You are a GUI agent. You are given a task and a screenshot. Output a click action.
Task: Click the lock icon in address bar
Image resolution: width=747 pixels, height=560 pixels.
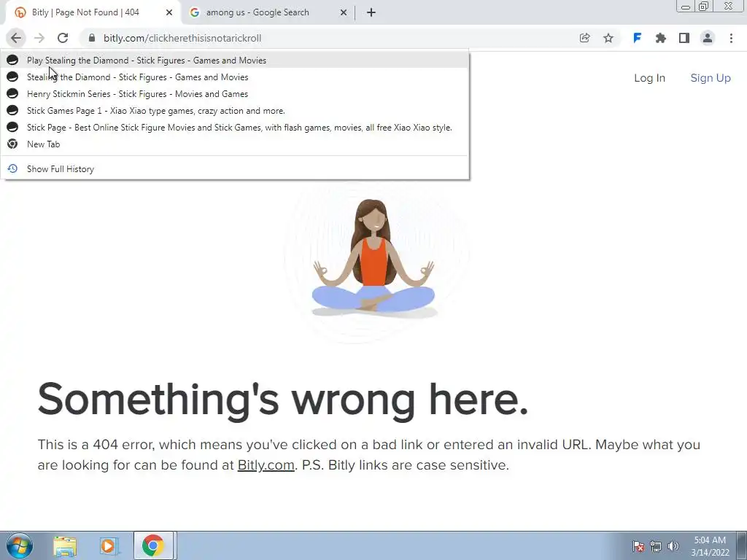pyautogui.click(x=92, y=38)
